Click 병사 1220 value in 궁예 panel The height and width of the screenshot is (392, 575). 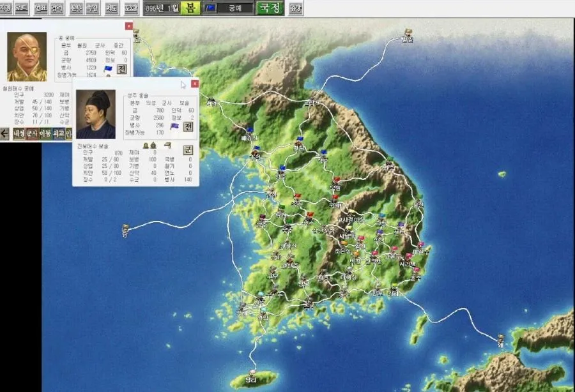pos(91,68)
